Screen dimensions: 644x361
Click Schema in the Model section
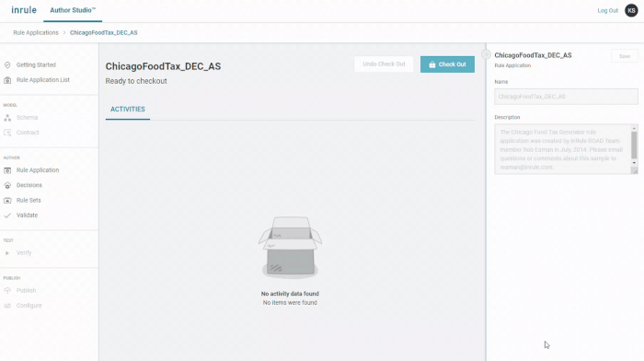[x=27, y=118]
